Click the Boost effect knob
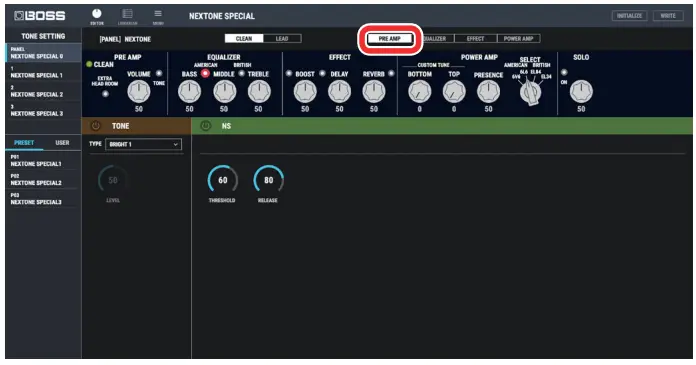Viewport: 696px width, 365px height. tap(305, 91)
